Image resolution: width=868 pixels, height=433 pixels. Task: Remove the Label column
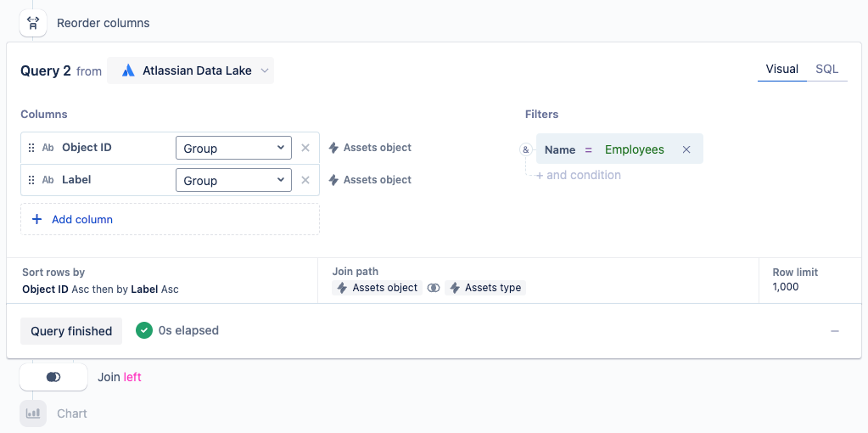pos(305,180)
